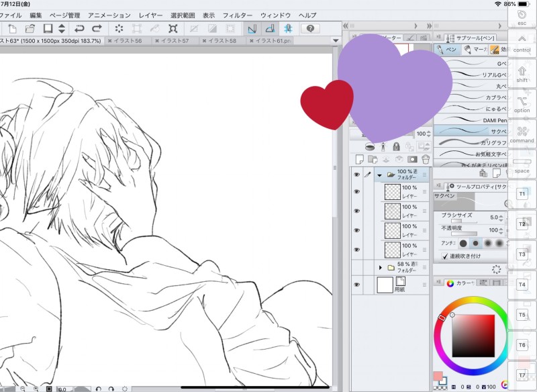Click in the color saturation square
Image resolution: width=537 pixels, height=392 pixels.
tap(473, 336)
